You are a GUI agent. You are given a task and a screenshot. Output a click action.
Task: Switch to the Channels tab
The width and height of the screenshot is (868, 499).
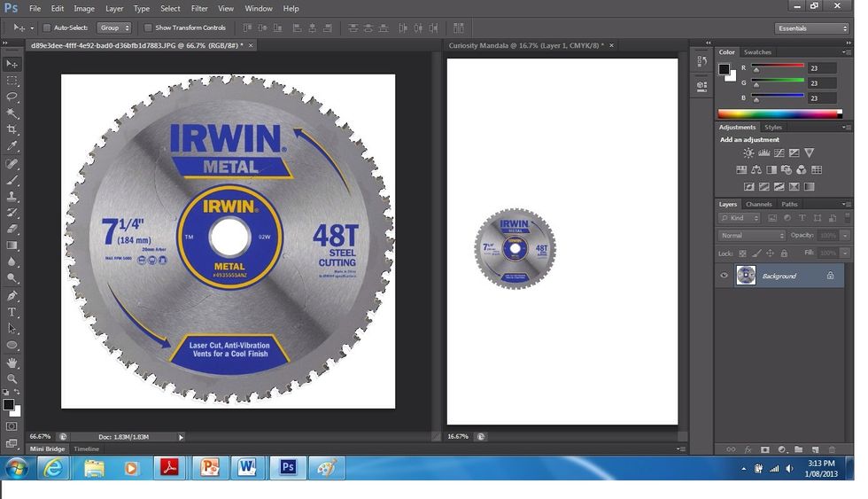click(758, 205)
